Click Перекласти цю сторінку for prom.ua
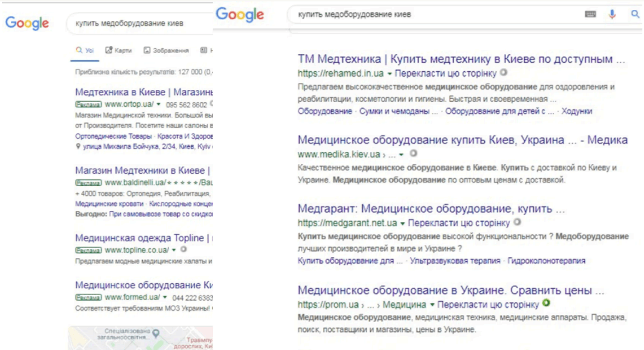The image size is (644, 350). 488,305
